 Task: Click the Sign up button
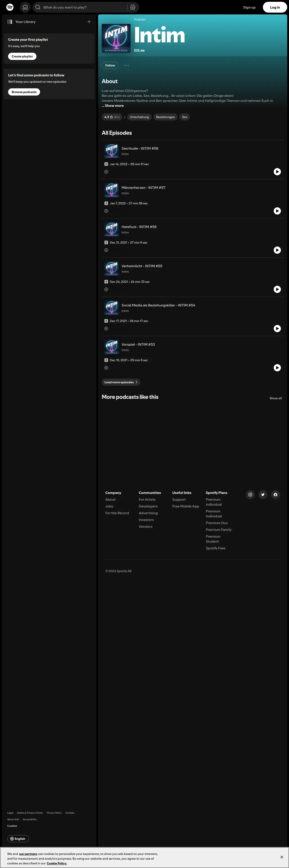pyautogui.click(x=249, y=7)
